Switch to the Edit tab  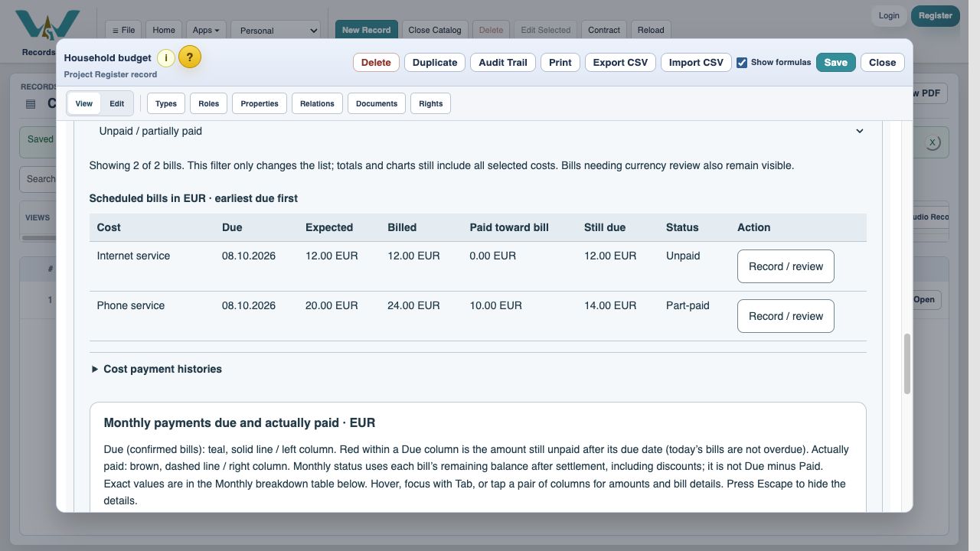coord(116,103)
